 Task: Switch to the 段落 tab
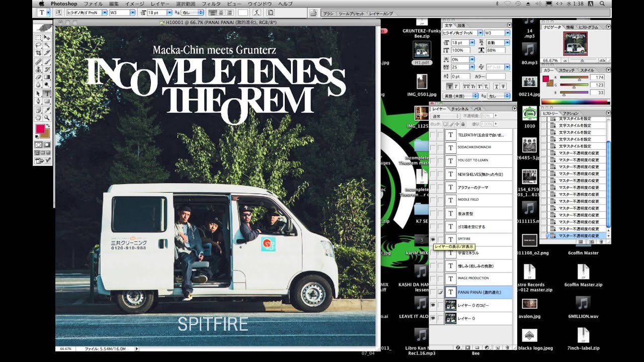461,25
